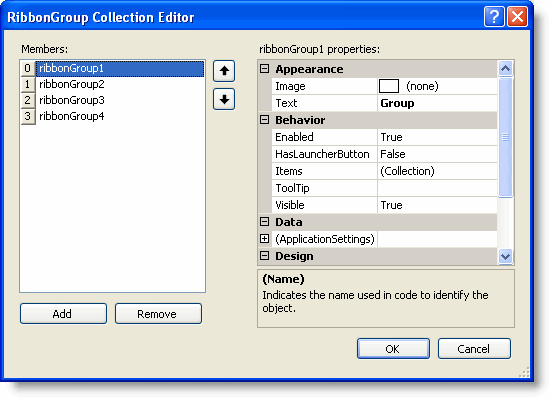Click the property grid scroll up arrow

click(505, 68)
